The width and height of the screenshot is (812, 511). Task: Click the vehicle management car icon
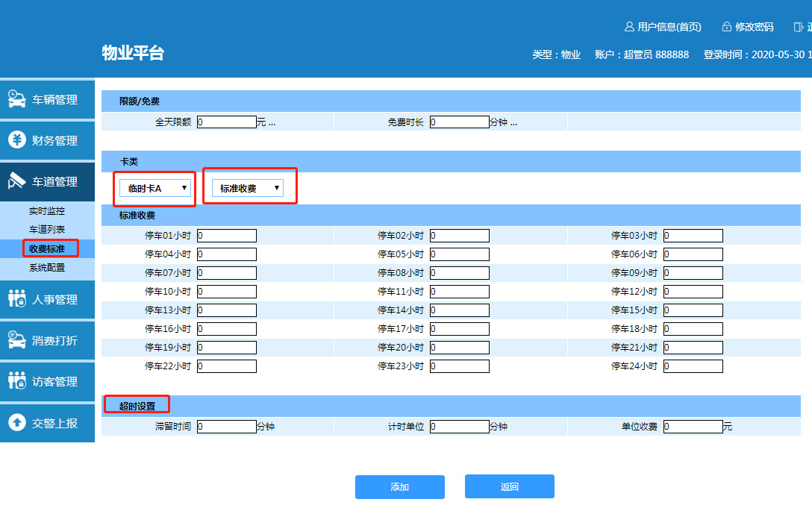(x=17, y=99)
